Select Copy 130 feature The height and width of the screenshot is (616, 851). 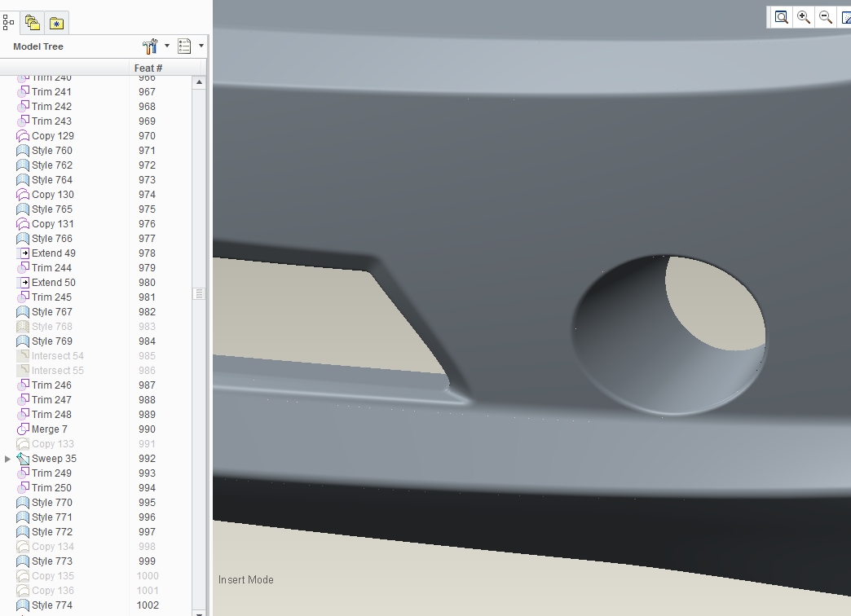click(x=53, y=194)
